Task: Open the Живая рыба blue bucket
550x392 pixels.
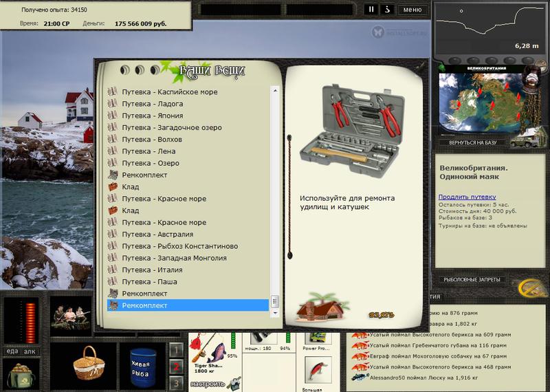Action: pos(143,367)
